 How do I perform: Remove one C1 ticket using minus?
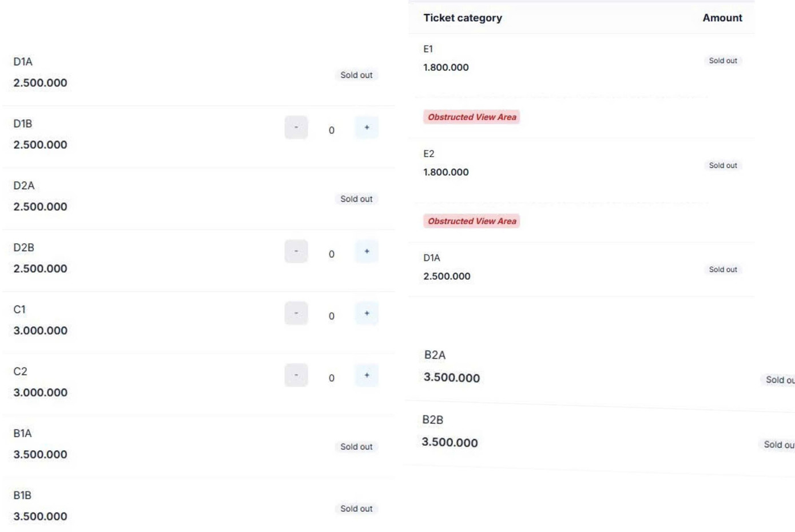tap(296, 313)
